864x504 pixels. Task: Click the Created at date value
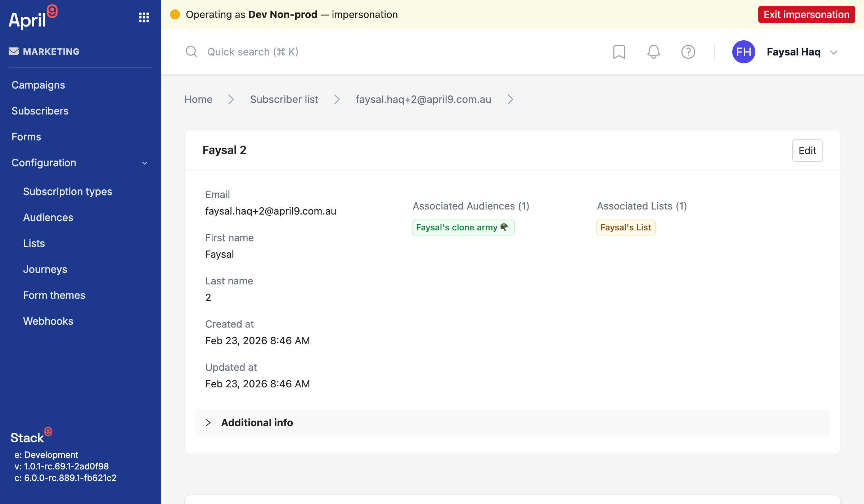coord(257,341)
